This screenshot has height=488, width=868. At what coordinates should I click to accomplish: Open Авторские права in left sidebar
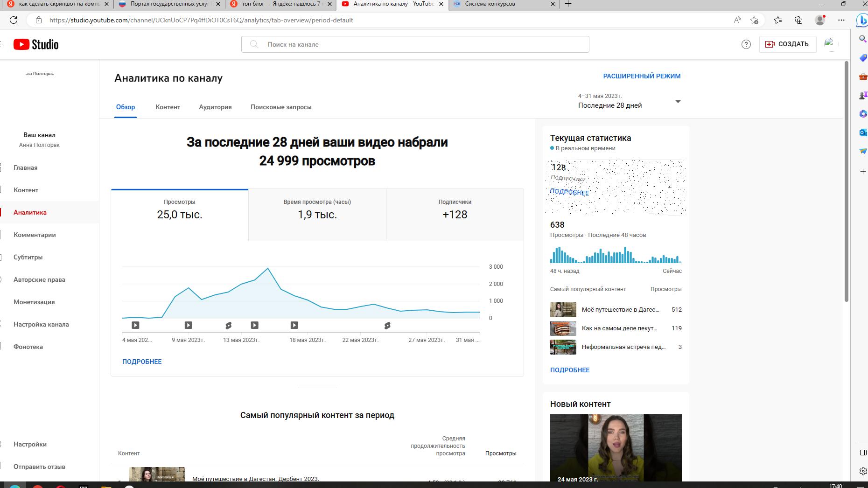pos(49,279)
